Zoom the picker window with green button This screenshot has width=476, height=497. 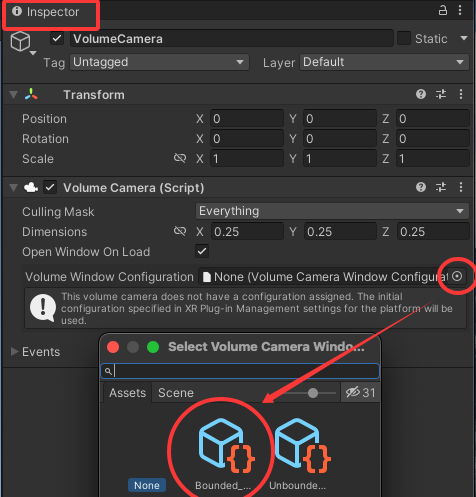[x=153, y=347]
